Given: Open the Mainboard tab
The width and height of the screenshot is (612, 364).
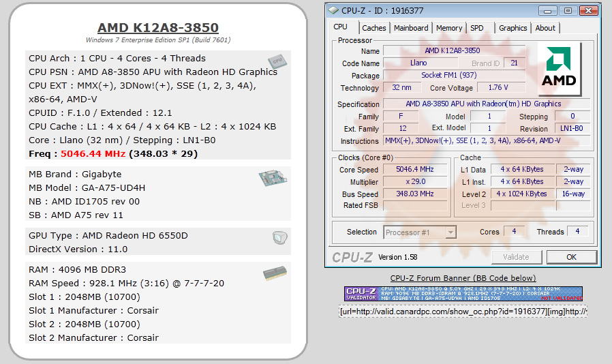Looking at the screenshot, I should click(x=411, y=28).
